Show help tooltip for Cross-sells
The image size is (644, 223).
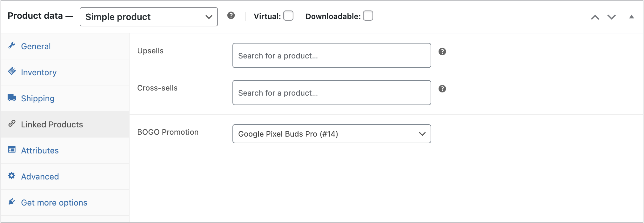(x=442, y=89)
